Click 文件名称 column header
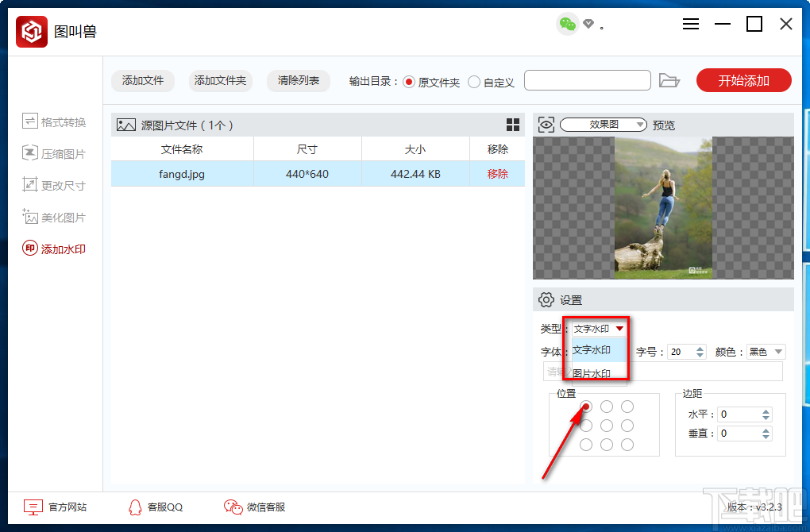 (182, 149)
